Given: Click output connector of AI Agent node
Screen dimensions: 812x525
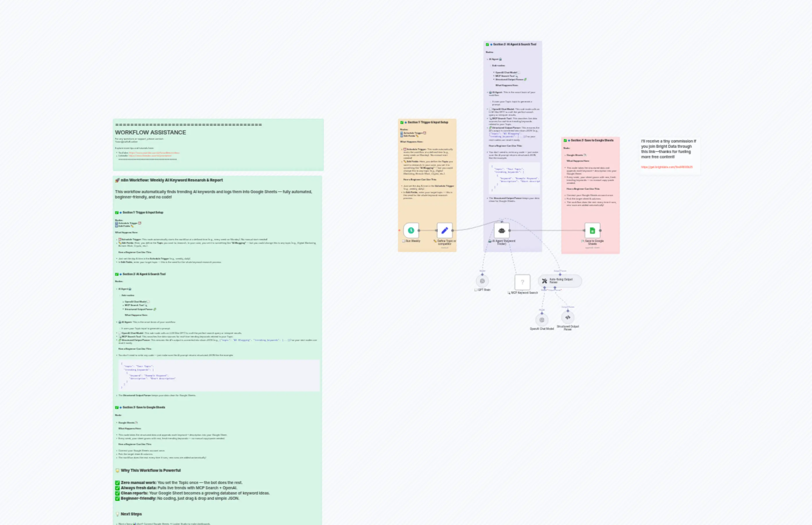Looking at the screenshot, I should (x=509, y=230).
